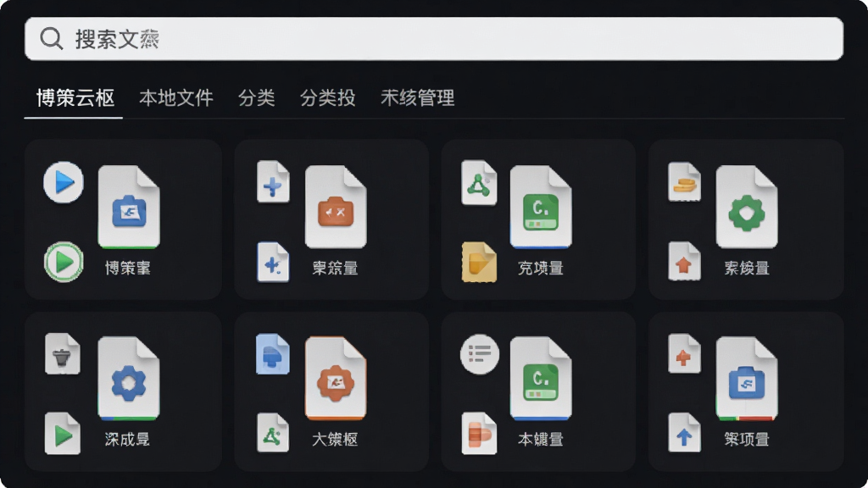Switch to the 分类投 tab
Image resolution: width=868 pixels, height=488 pixels.
(x=328, y=98)
